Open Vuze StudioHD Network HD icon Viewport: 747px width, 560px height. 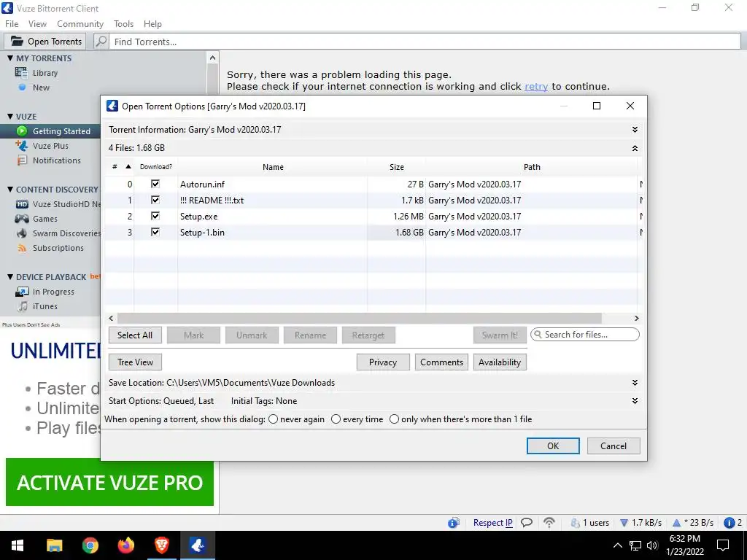tap(22, 204)
